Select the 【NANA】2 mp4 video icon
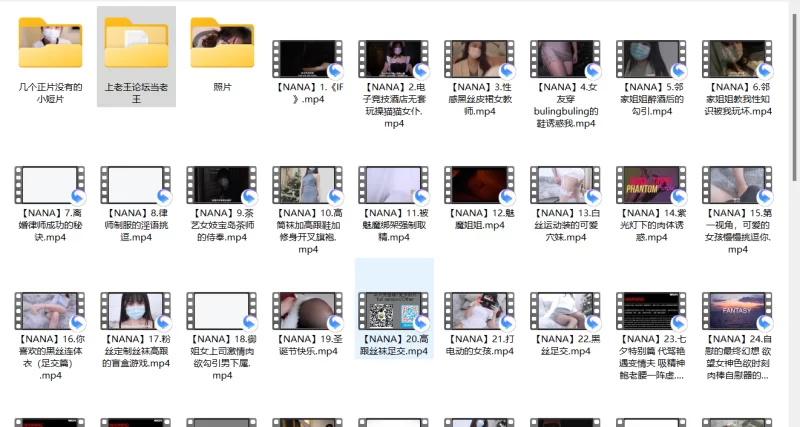The image size is (800, 427). point(393,59)
